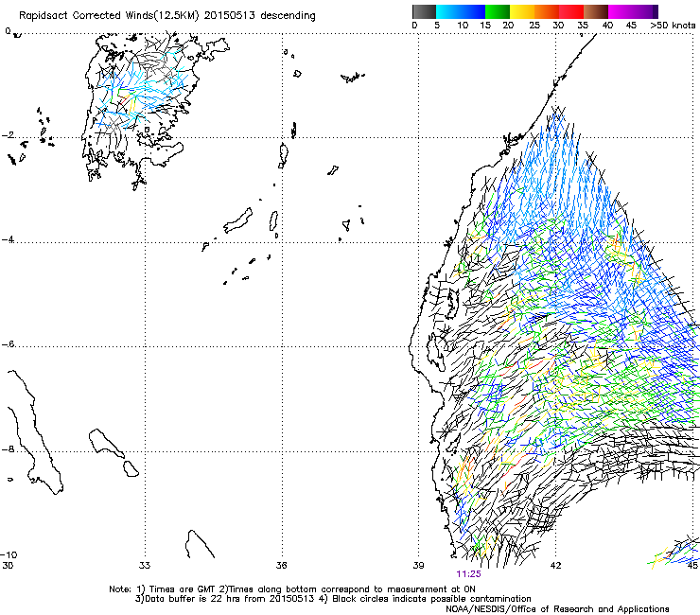Click the latitude label '-2' on left axis
This screenshot has height=615, width=700.
[x=8, y=135]
